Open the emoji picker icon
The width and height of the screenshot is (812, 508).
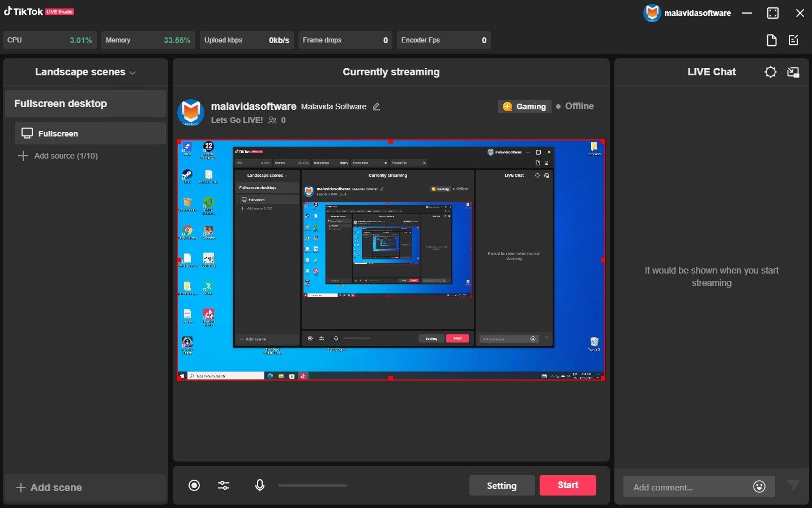[x=760, y=486]
